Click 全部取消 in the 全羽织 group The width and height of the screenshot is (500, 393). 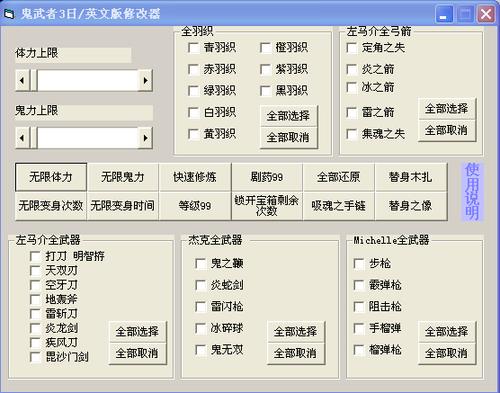[289, 137]
